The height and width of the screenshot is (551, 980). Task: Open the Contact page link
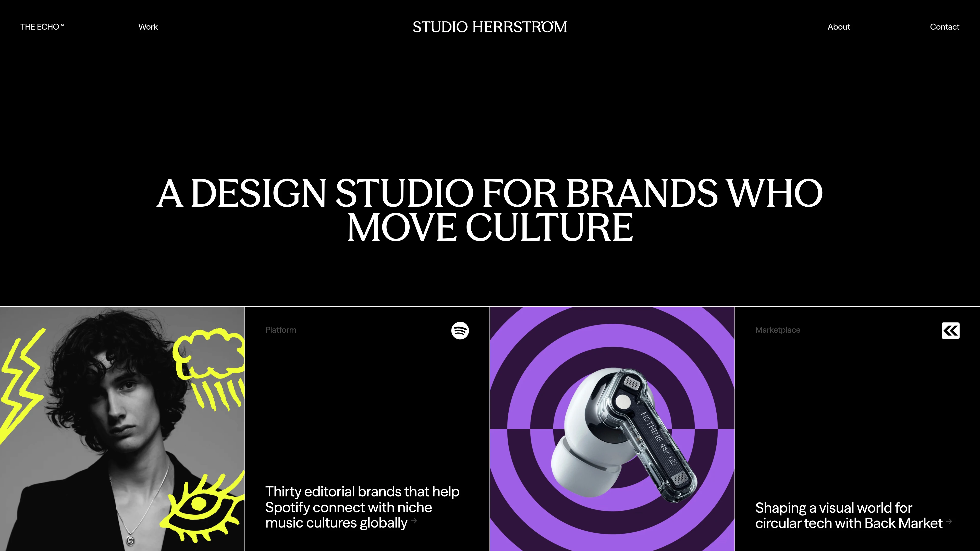(945, 27)
